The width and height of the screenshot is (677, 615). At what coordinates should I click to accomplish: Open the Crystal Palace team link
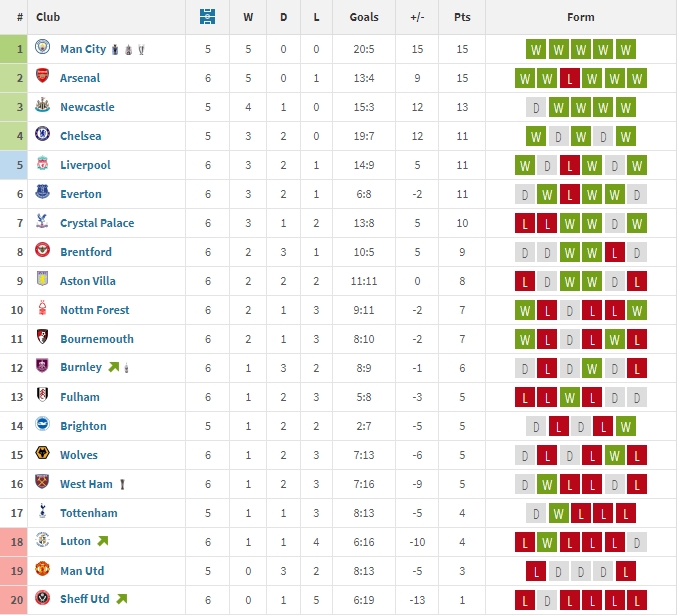pos(97,223)
